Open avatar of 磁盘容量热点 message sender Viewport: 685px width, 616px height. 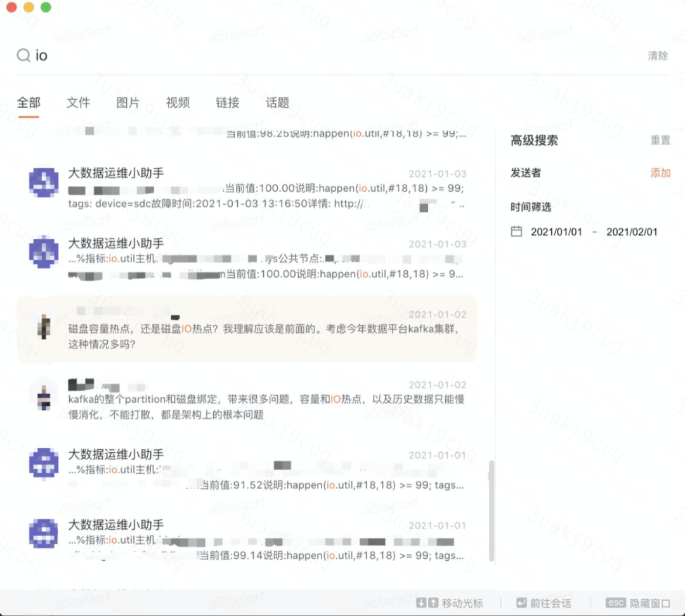coord(44,326)
